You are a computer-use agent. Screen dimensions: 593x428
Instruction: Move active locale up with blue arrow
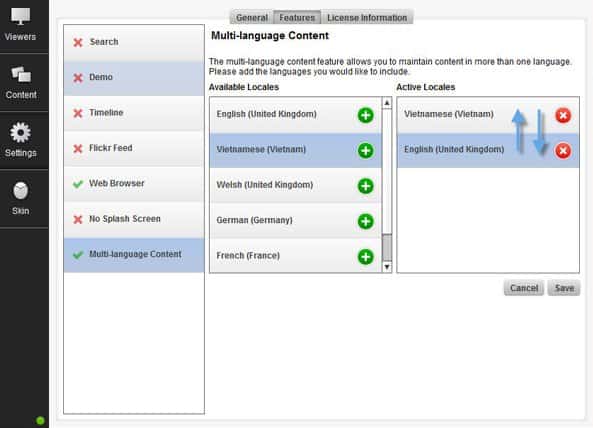click(519, 130)
